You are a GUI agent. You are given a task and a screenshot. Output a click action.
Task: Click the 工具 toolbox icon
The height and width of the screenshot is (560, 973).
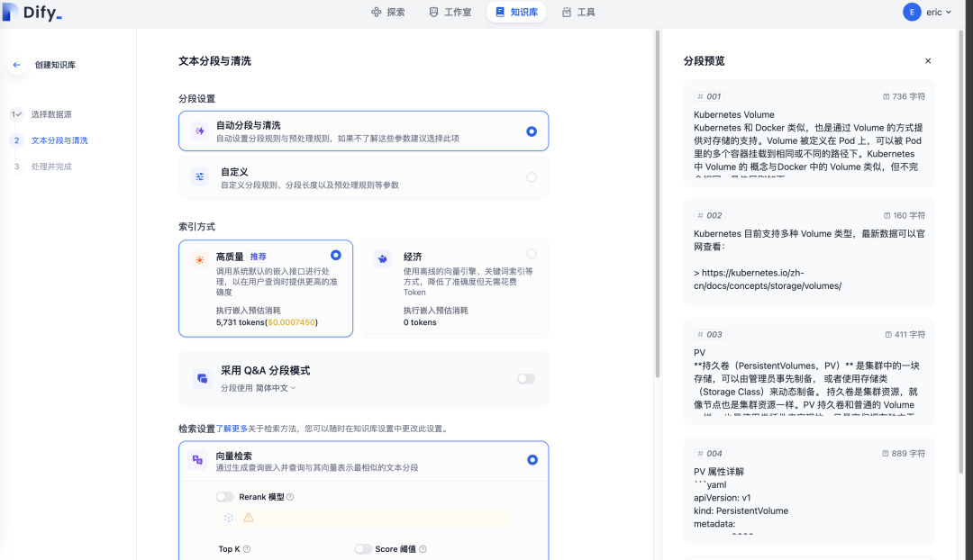tap(567, 12)
